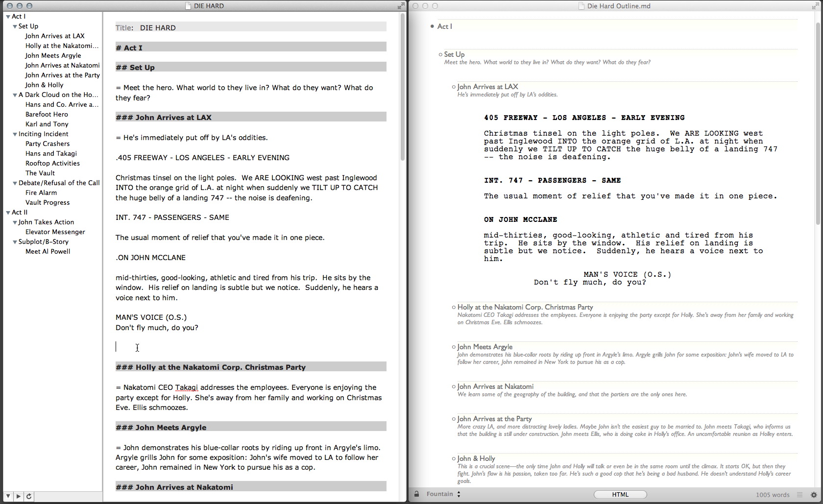Click the John Meets Argyle heading in the preview
Screen dimensions: 823x504
click(x=485, y=347)
